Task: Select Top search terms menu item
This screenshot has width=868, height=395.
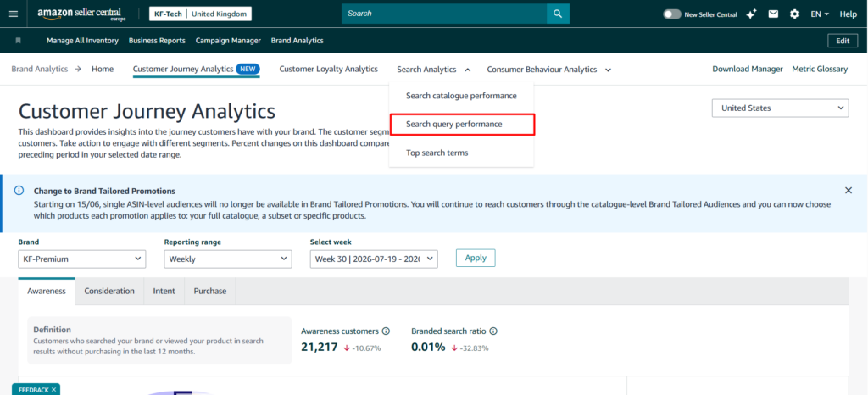Action: 437,153
